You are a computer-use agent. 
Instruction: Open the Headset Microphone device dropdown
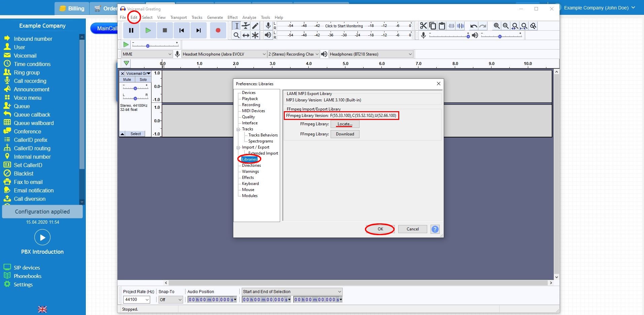point(224,54)
